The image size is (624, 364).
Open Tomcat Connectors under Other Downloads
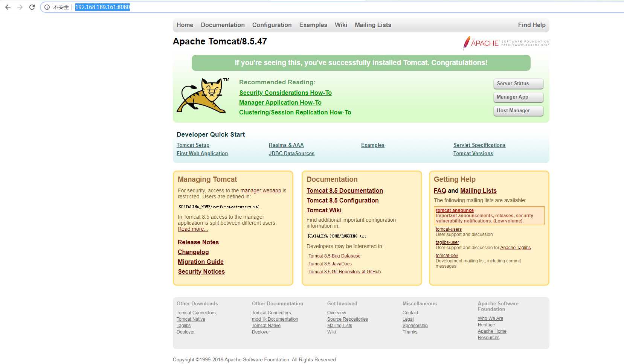pyautogui.click(x=196, y=313)
